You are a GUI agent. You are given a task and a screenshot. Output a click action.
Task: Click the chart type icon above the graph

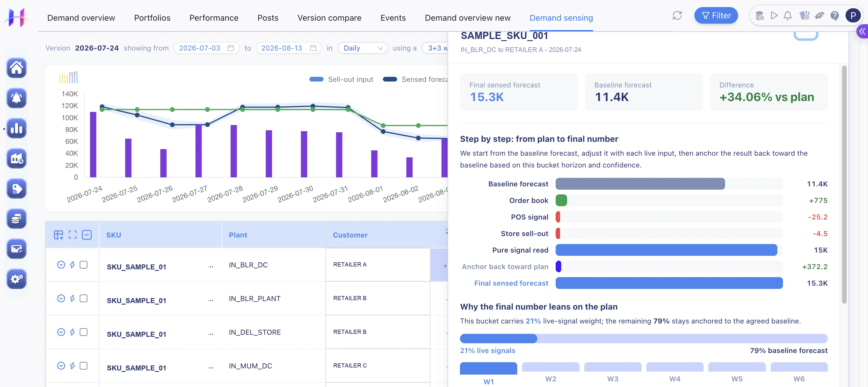[68, 77]
